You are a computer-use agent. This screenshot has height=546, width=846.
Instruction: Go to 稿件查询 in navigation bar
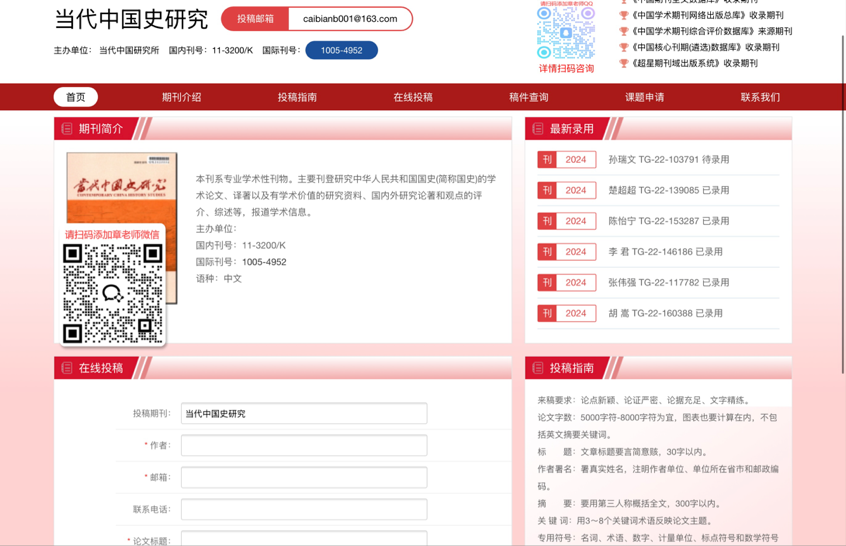click(528, 97)
